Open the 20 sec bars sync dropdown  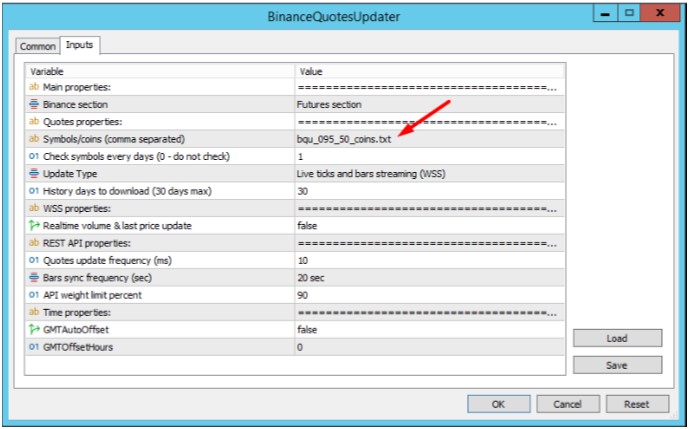click(430, 277)
